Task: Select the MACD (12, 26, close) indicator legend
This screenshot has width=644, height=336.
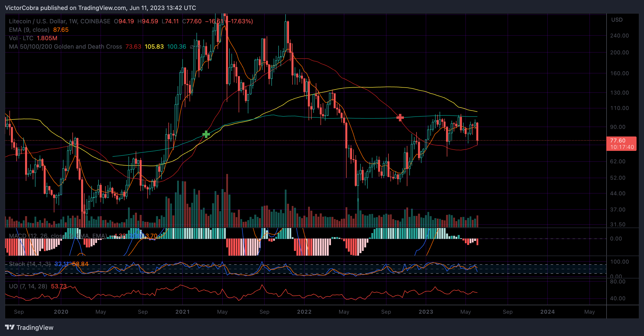Action: 58,236
